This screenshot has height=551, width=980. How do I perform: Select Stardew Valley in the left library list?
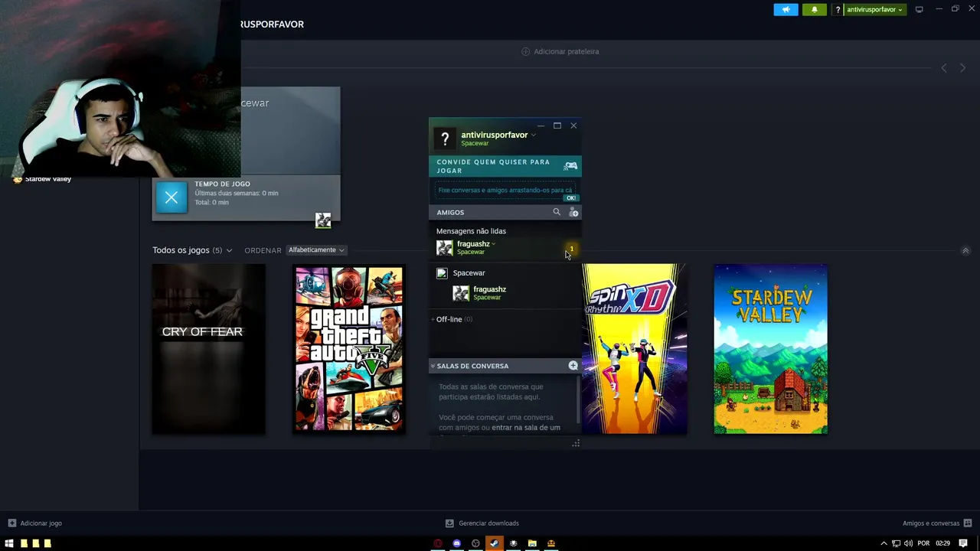coord(47,179)
